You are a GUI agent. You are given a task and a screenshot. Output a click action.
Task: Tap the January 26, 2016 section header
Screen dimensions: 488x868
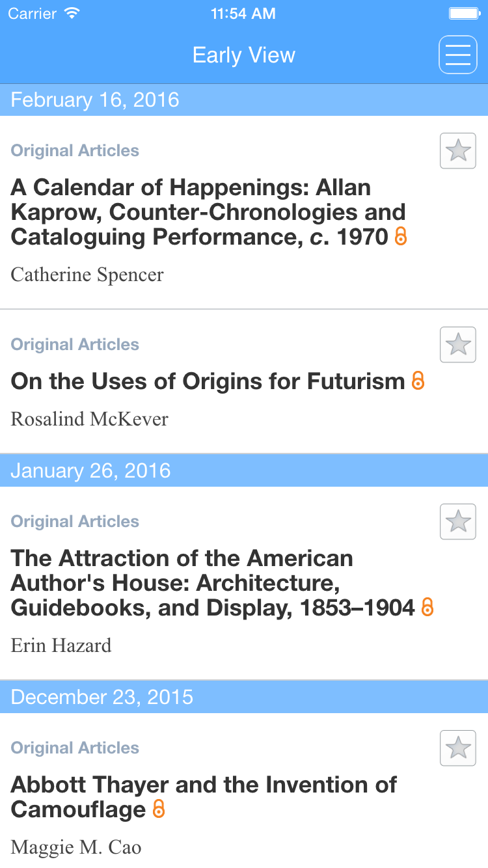point(244,470)
